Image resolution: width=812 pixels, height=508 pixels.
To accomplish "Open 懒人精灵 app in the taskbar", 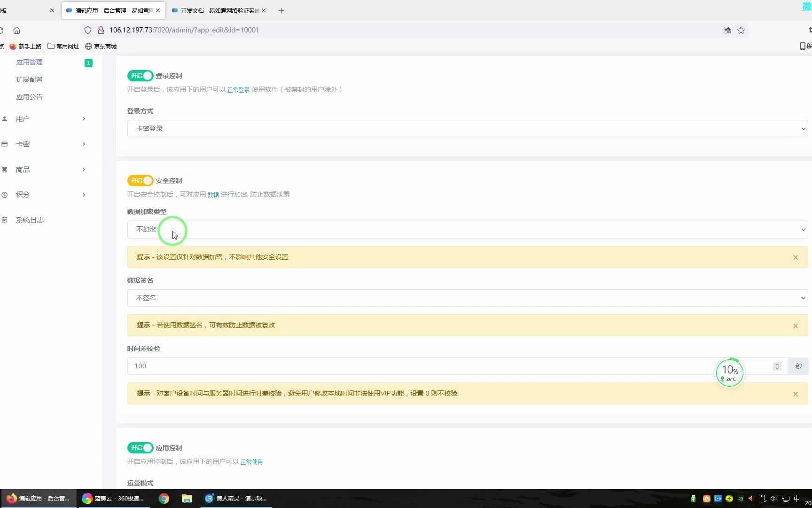I will click(236, 498).
